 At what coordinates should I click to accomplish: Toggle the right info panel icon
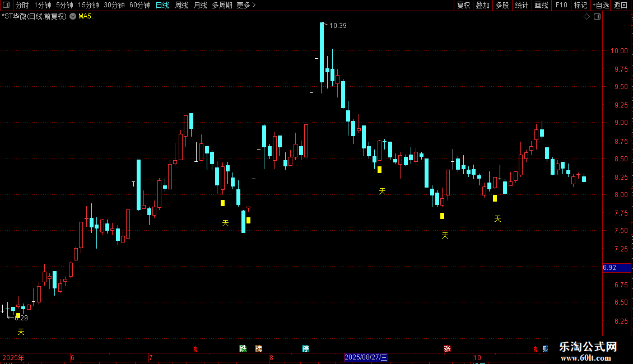(597, 17)
